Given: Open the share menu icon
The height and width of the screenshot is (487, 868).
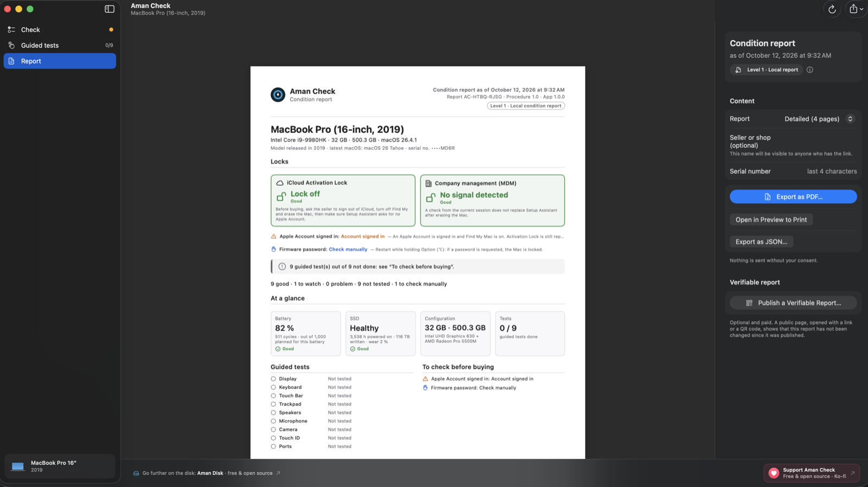Looking at the screenshot, I should [x=856, y=9].
